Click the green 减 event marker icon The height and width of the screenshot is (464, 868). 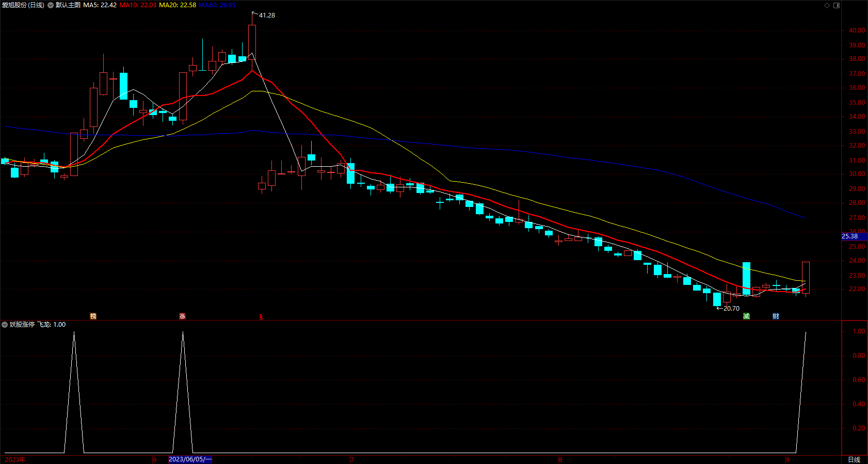pyautogui.click(x=746, y=316)
